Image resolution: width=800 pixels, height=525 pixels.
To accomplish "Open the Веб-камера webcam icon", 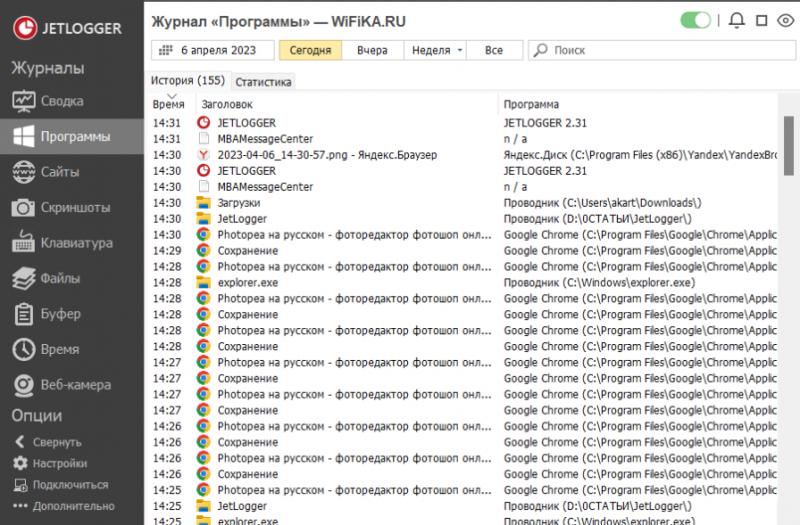I will (x=23, y=385).
